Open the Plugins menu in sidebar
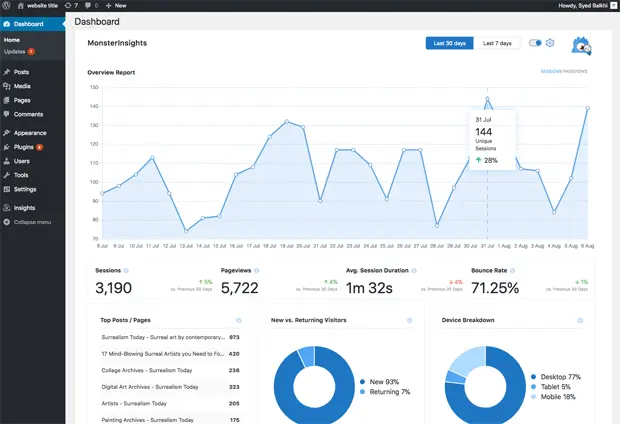 click(x=24, y=146)
